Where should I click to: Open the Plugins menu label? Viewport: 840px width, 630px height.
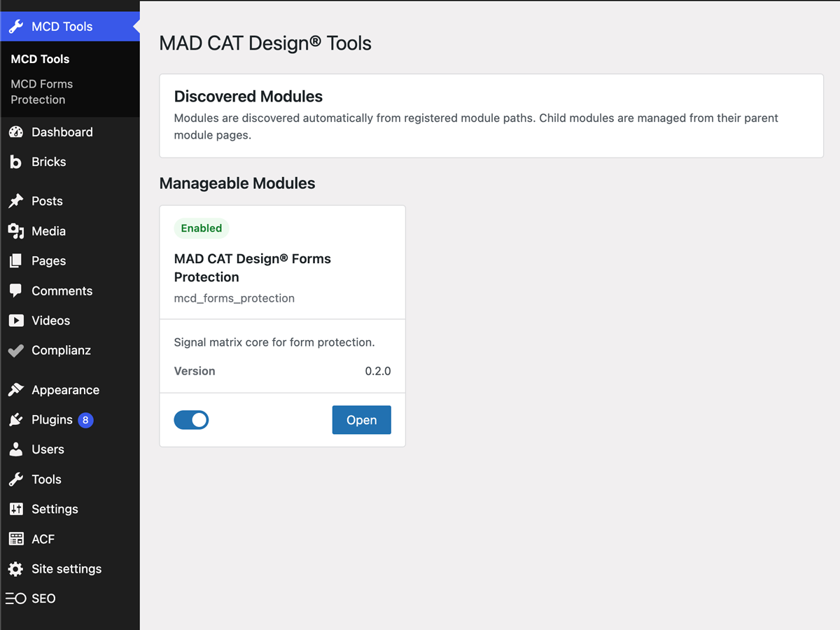[x=52, y=420]
